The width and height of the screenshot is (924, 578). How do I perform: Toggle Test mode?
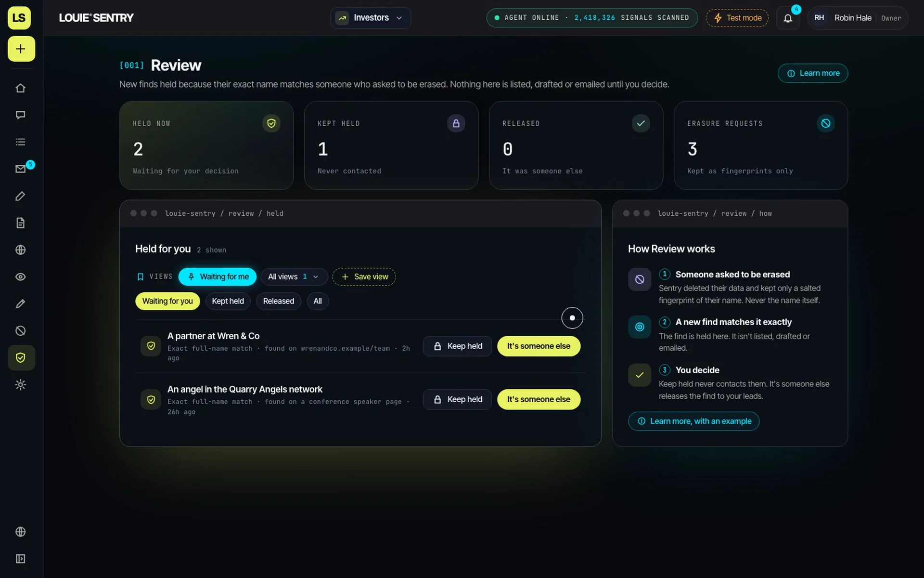pos(737,18)
